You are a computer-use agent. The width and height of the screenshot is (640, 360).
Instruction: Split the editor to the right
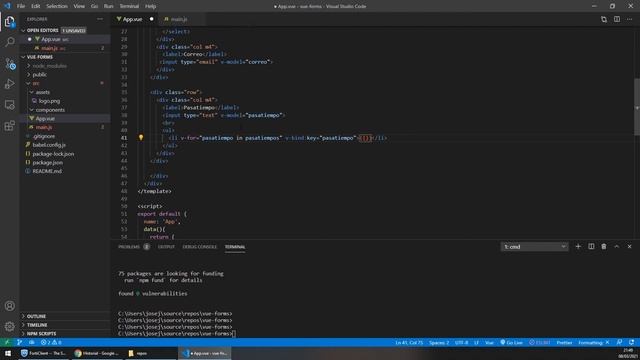pyautogui.click(x=617, y=19)
